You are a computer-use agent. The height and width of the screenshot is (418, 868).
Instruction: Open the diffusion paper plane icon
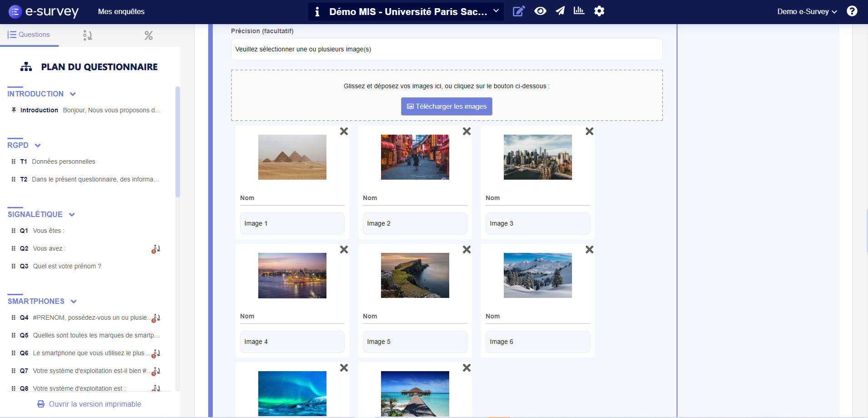click(561, 11)
